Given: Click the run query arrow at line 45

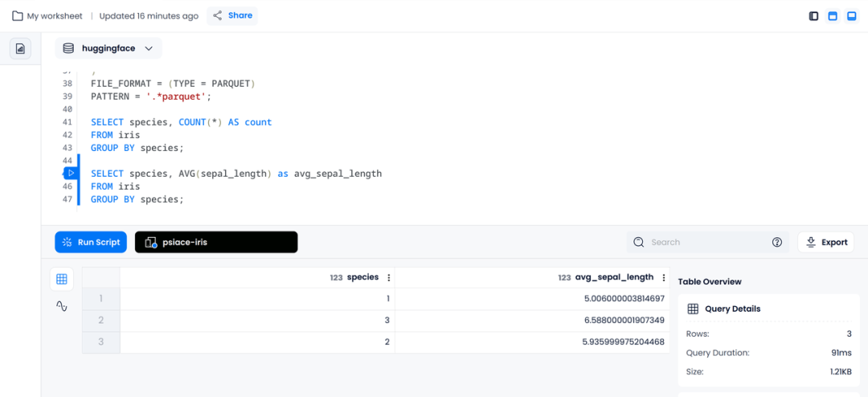Looking at the screenshot, I should pos(71,173).
